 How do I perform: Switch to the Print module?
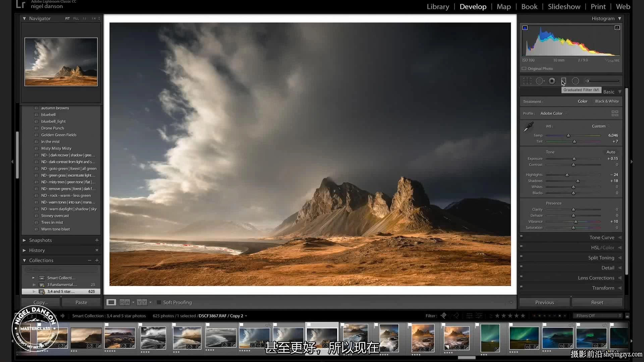[x=598, y=7]
